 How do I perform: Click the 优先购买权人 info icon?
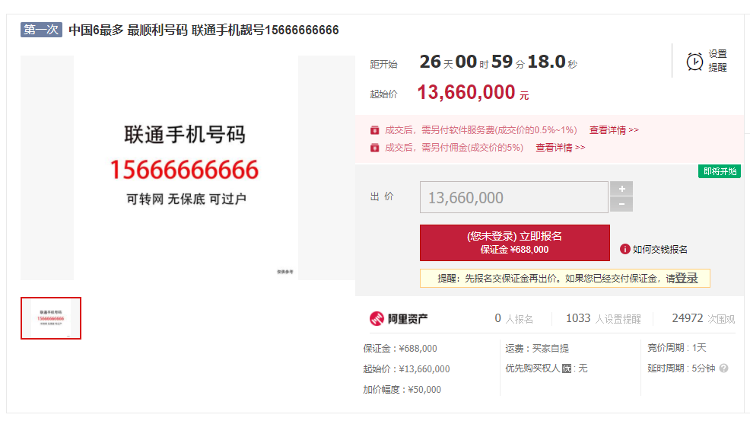(566, 368)
